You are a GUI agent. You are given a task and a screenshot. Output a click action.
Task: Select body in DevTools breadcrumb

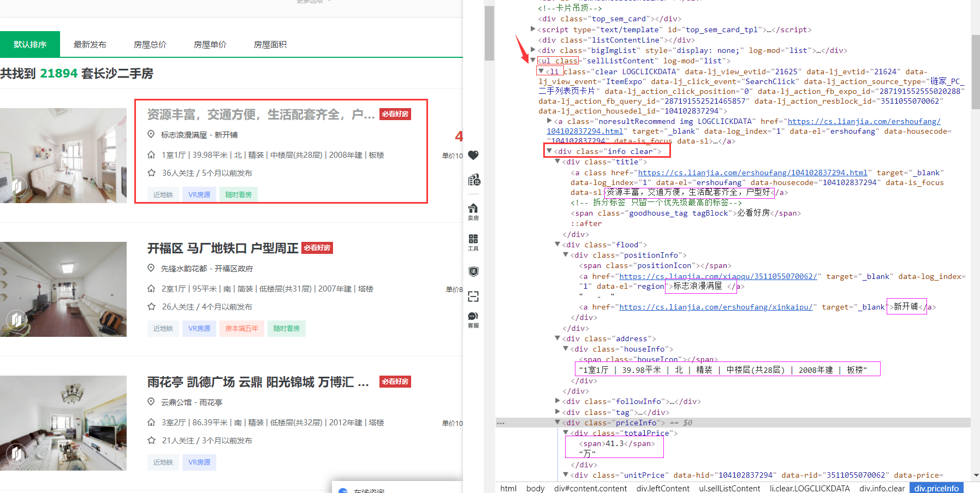535,488
